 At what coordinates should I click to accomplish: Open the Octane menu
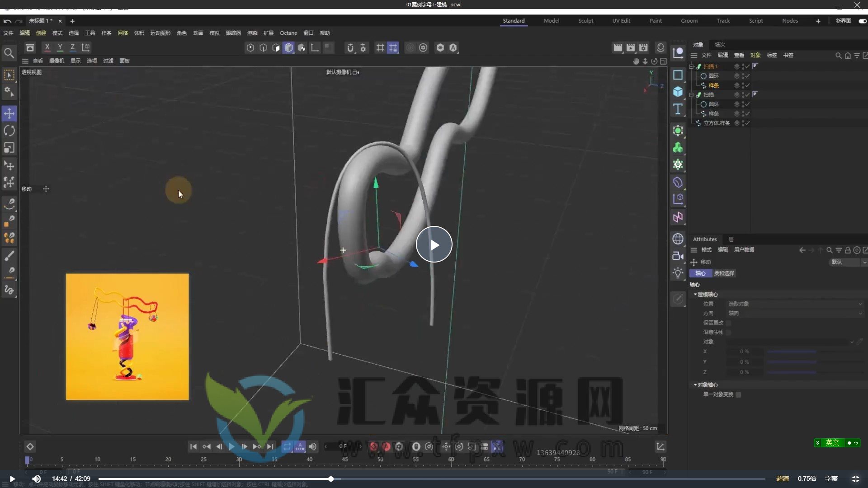[x=288, y=33]
